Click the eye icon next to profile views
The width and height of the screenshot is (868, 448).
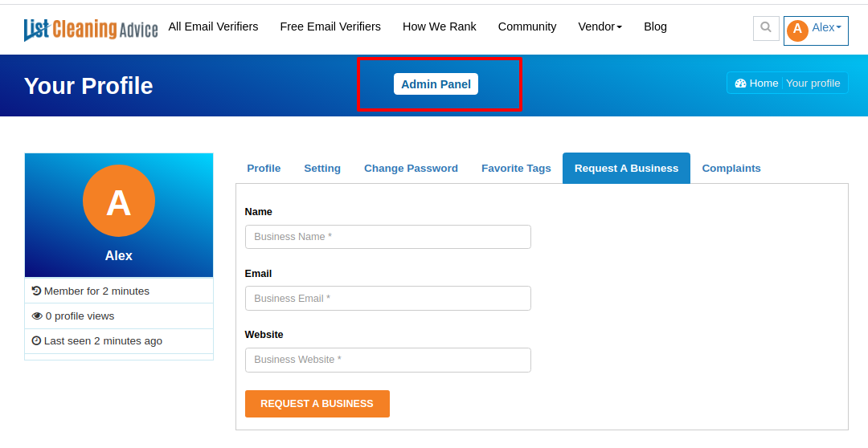(x=37, y=316)
